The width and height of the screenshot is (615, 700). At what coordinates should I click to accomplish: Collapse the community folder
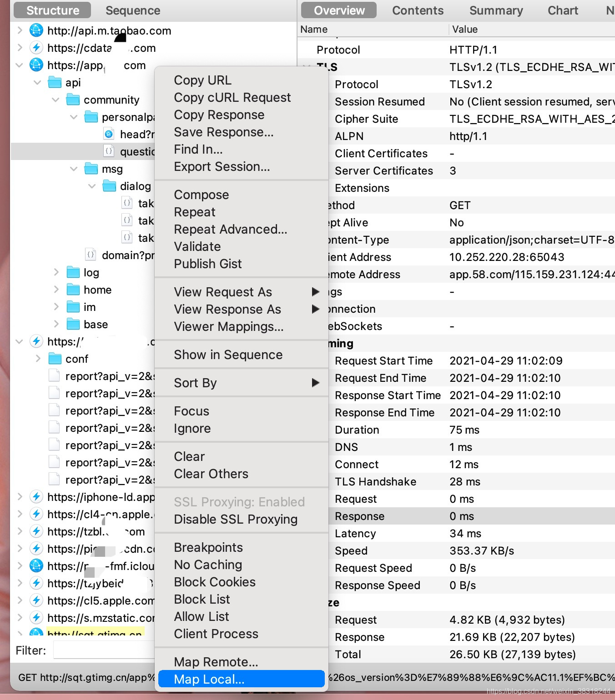[56, 100]
